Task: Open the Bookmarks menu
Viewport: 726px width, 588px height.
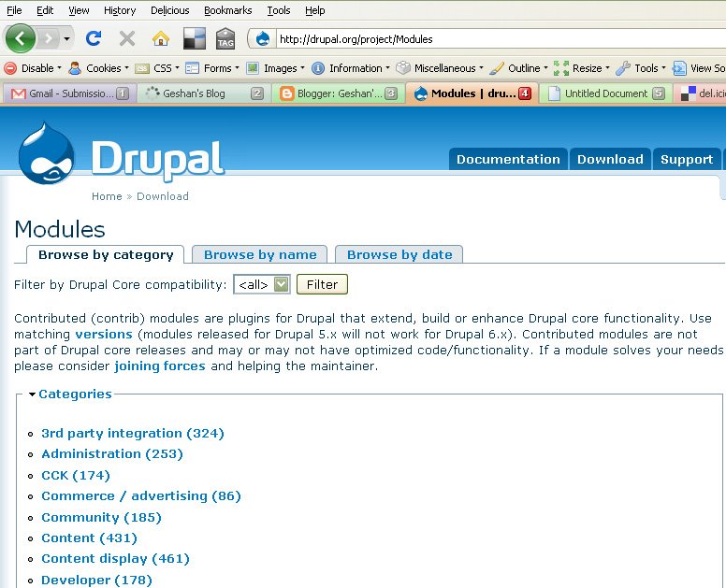Action: pos(227,10)
